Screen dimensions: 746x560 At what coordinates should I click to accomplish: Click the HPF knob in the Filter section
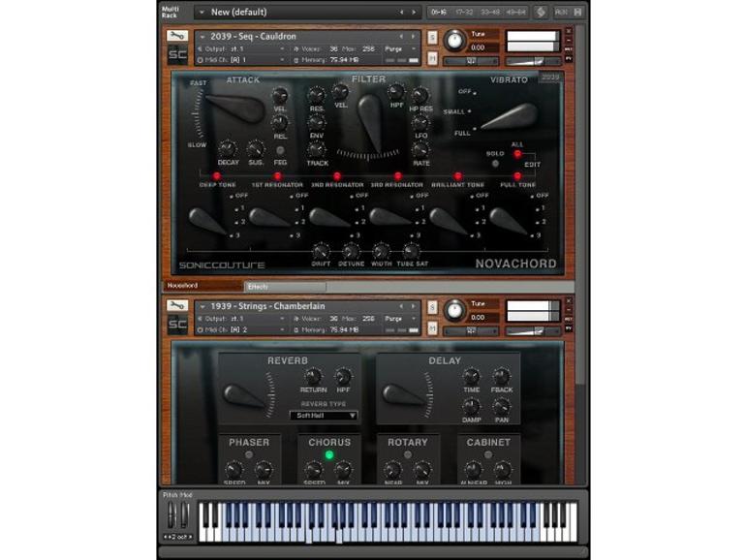(x=396, y=91)
